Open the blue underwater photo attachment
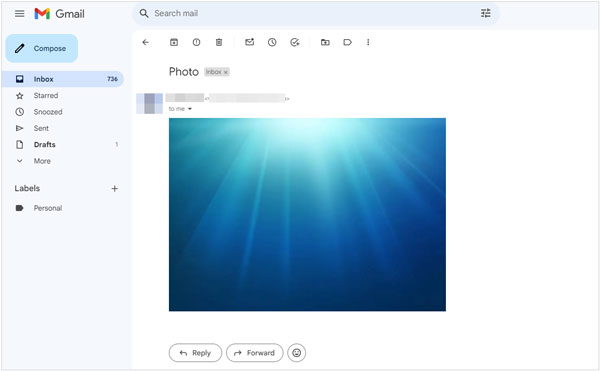 tap(307, 215)
